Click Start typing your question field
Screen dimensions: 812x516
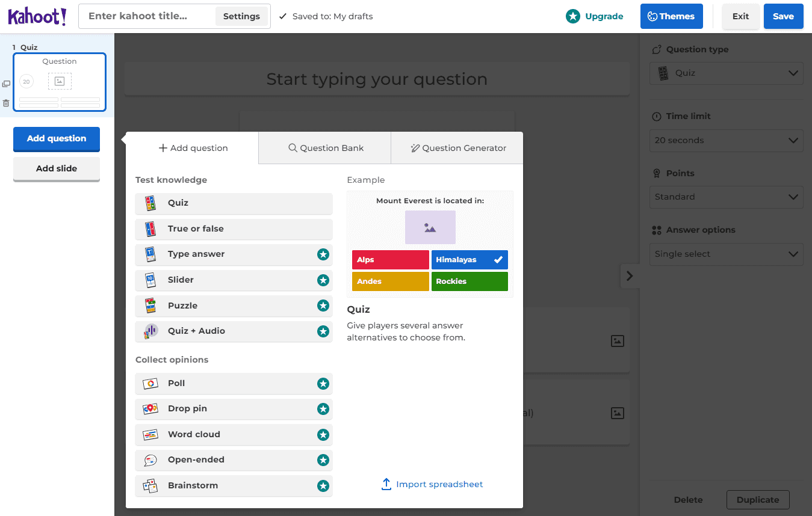coord(377,79)
